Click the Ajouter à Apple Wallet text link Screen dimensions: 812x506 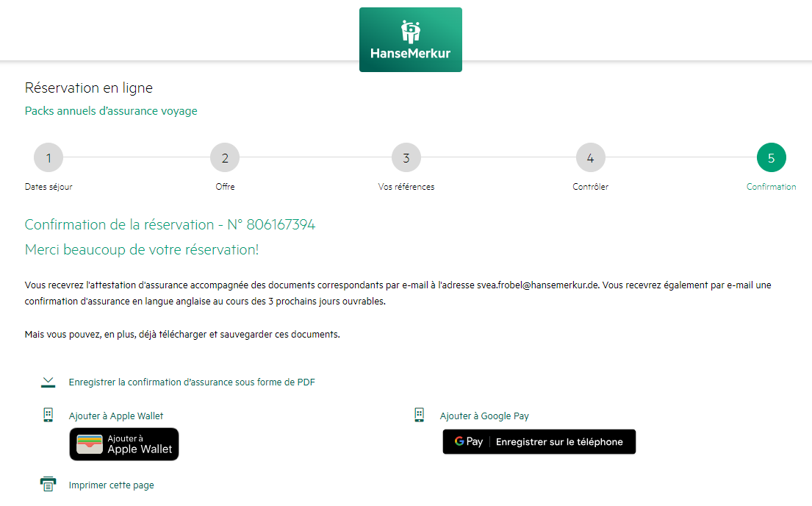click(116, 416)
